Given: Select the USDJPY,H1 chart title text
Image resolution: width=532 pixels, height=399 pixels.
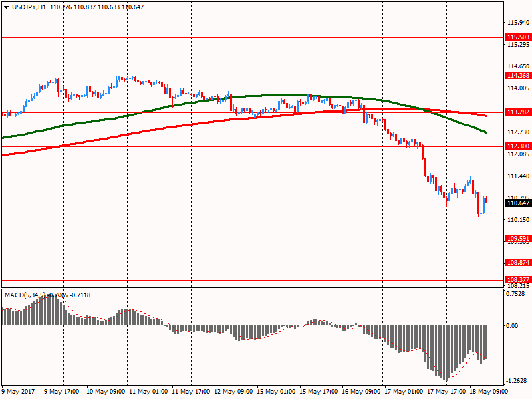Looking at the screenshot, I should [29, 7].
